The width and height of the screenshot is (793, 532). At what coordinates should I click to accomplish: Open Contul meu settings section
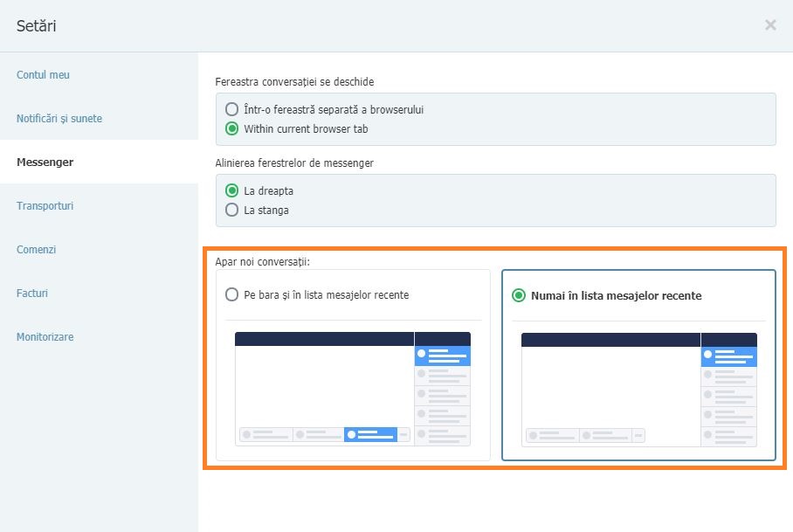[x=43, y=75]
